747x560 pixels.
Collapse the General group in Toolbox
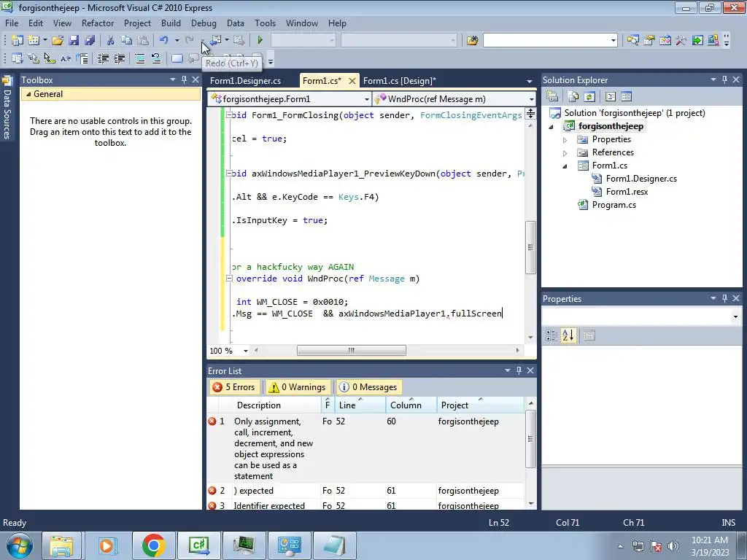(x=28, y=94)
